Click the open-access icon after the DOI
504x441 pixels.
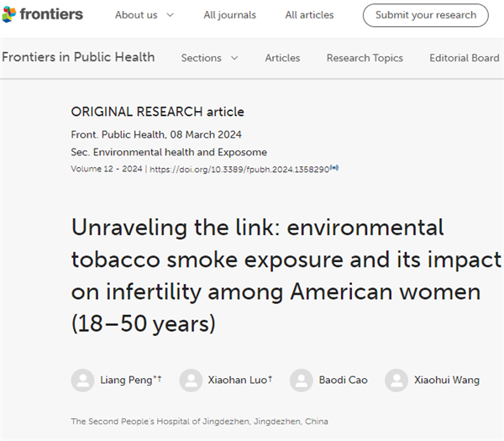click(334, 168)
